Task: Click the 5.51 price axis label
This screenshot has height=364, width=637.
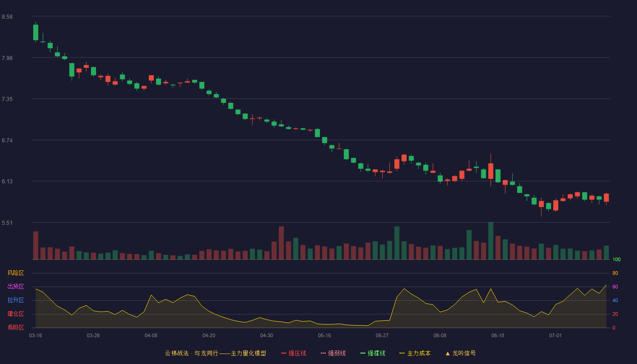Action: click(x=7, y=223)
